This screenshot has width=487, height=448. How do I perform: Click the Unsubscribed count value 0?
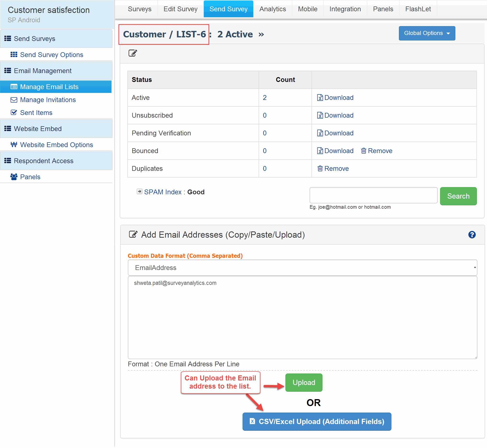(x=265, y=115)
